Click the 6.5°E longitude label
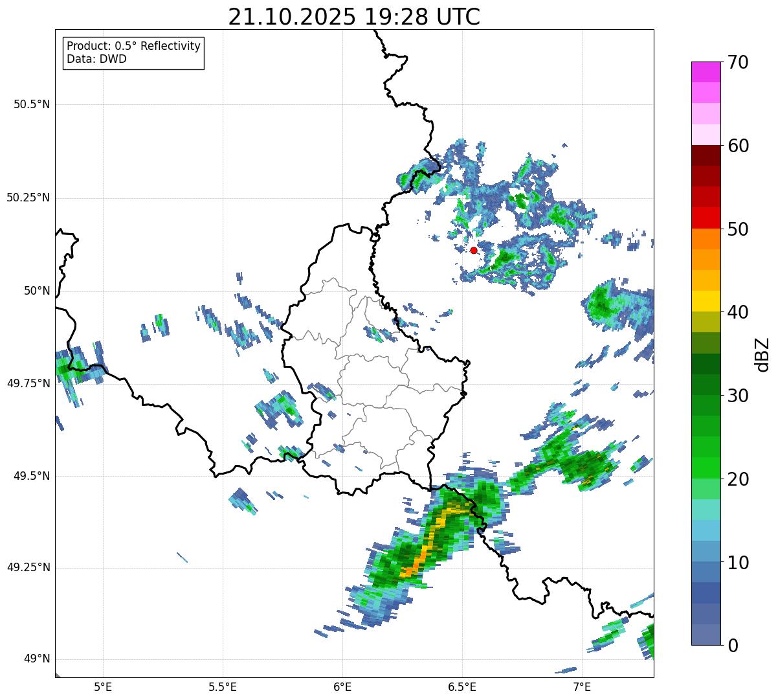This screenshot has height=700, width=778. tap(462, 686)
